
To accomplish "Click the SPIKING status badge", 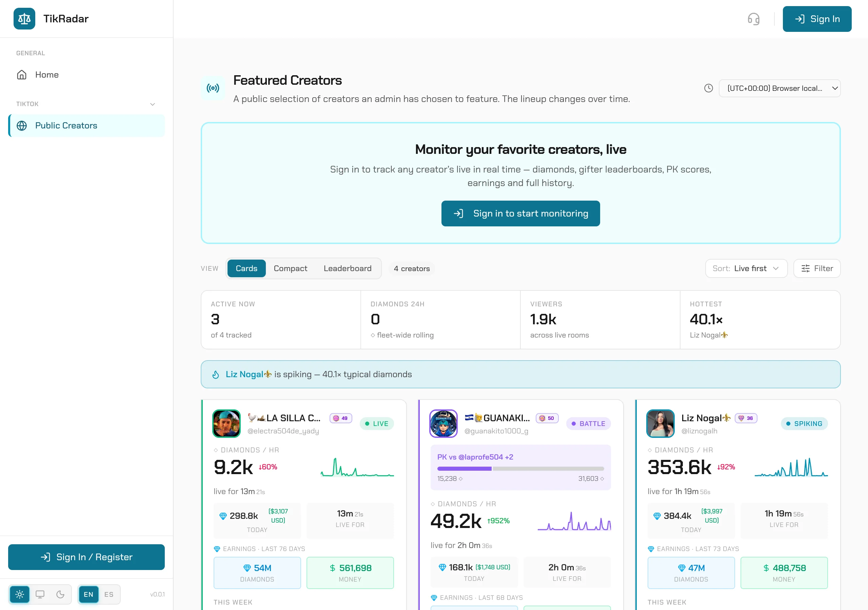I will coord(805,424).
